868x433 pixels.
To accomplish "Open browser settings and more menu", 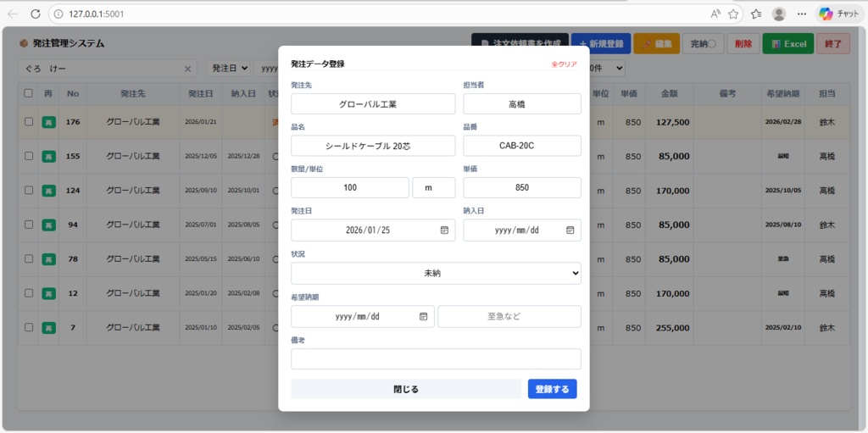I will coord(801,14).
